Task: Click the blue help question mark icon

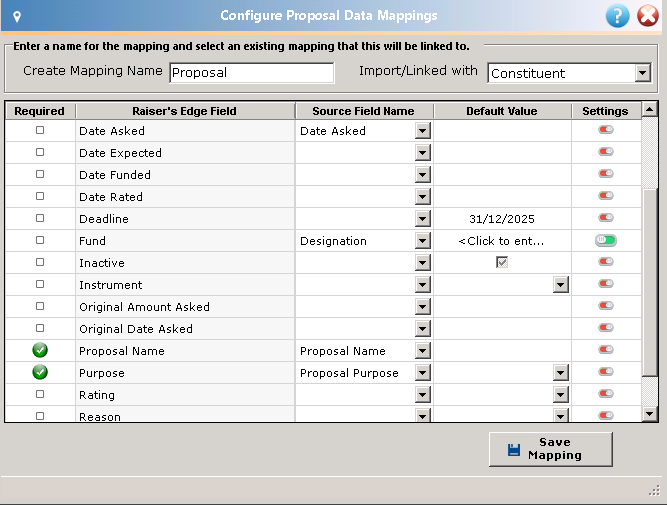Action: point(617,16)
